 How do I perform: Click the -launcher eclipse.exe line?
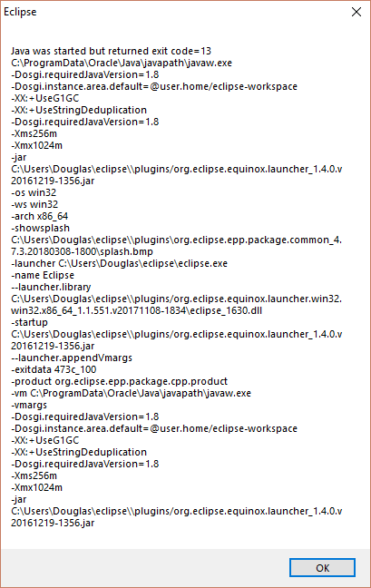119,263
